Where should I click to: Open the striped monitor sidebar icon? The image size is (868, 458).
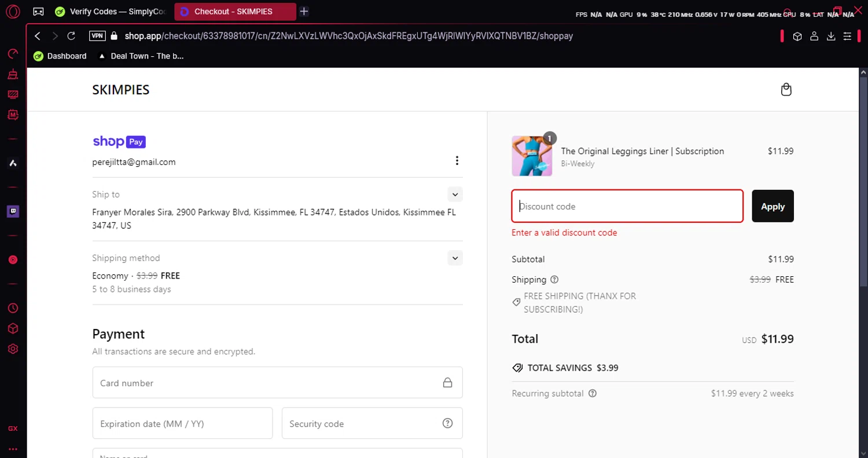(x=13, y=94)
